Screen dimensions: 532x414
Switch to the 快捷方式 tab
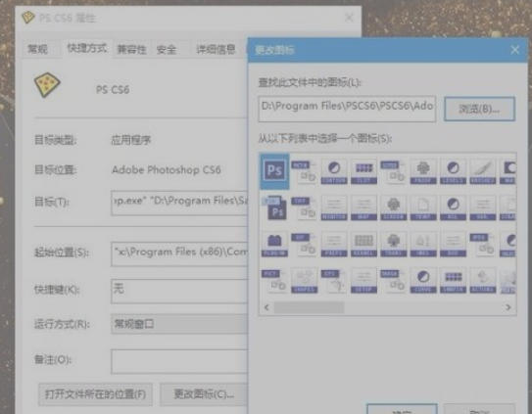87,49
